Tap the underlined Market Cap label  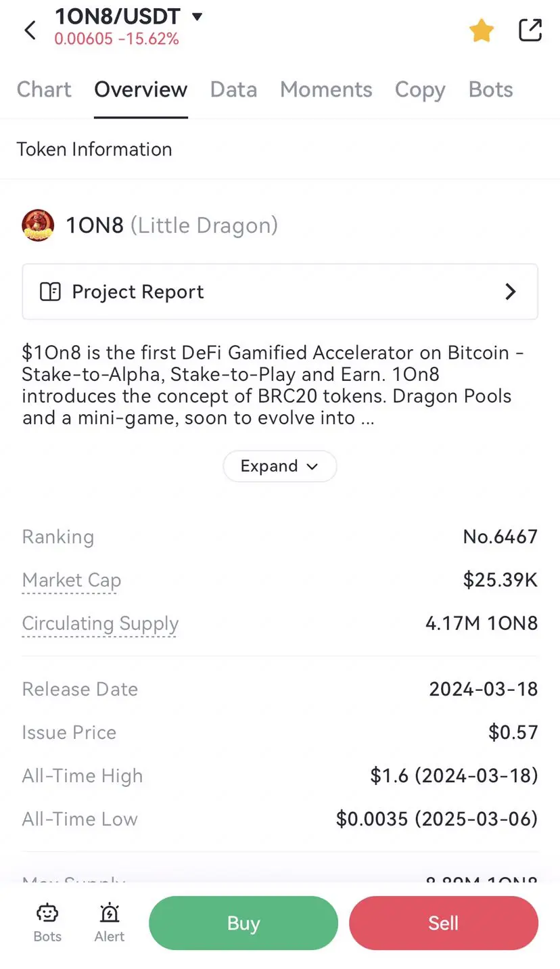pos(72,581)
